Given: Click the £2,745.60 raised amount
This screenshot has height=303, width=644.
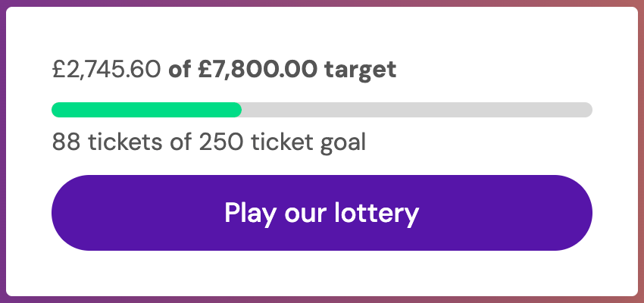Looking at the screenshot, I should pos(106,70).
